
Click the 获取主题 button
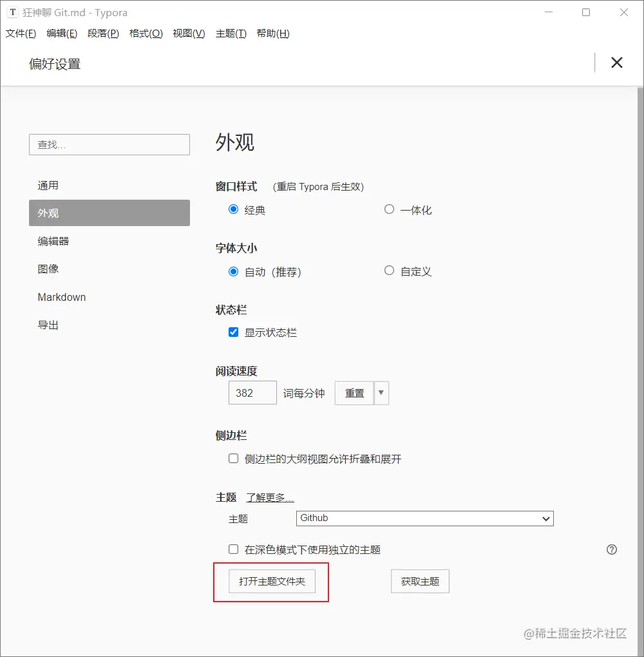click(420, 581)
